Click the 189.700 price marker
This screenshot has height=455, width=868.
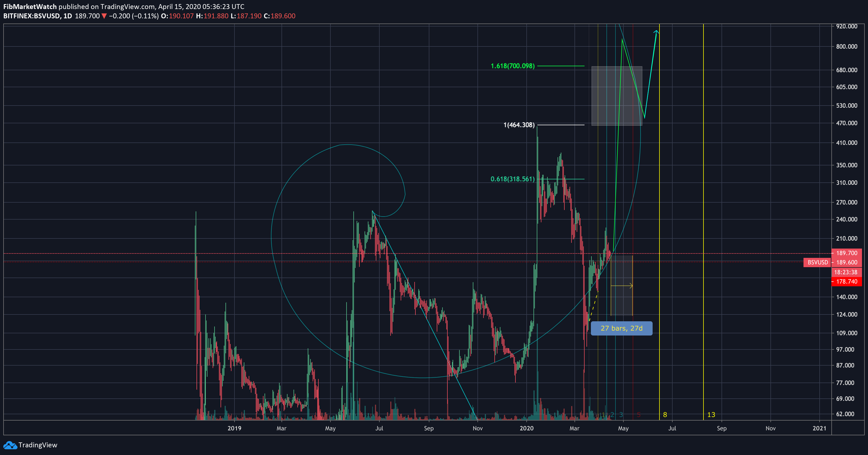click(846, 253)
